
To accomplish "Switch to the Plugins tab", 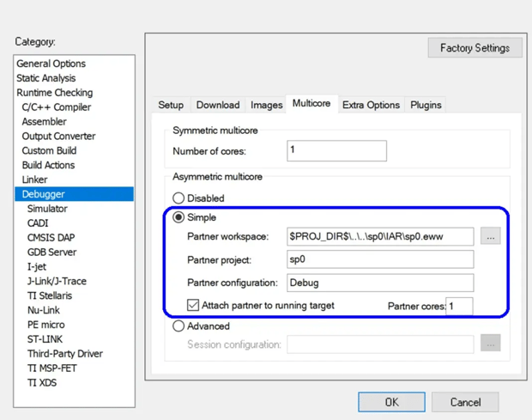I will 426,105.
